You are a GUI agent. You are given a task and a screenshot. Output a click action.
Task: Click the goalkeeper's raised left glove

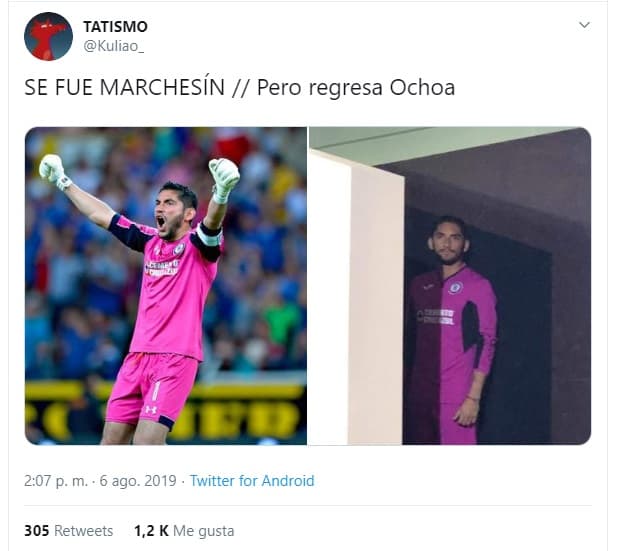click(225, 179)
